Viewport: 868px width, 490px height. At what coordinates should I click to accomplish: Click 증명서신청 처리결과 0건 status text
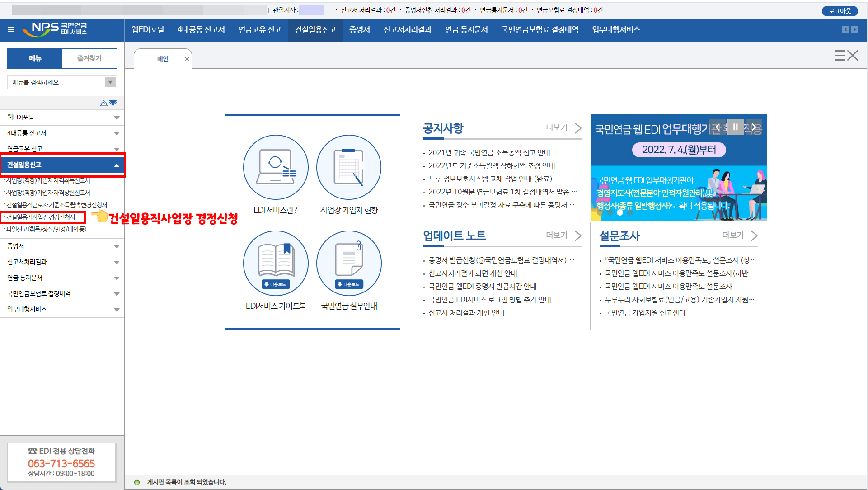[437, 10]
